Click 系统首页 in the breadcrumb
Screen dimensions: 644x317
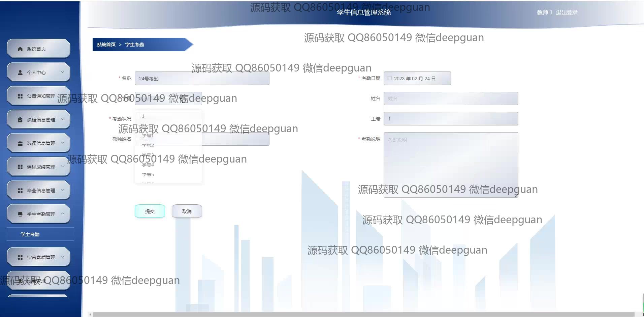pyautogui.click(x=106, y=45)
